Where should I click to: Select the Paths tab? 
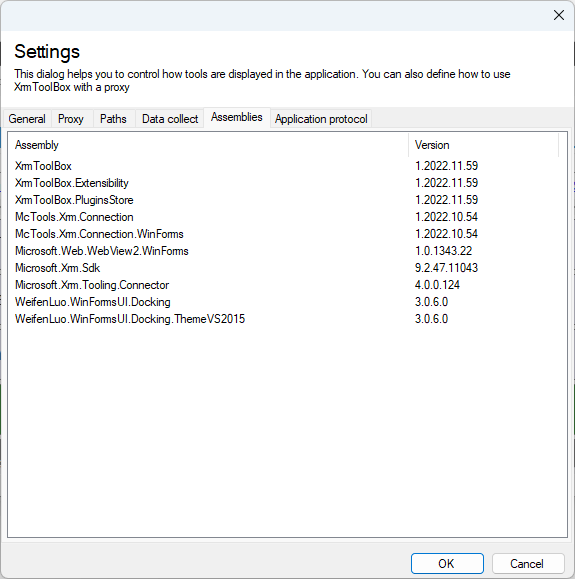click(113, 119)
